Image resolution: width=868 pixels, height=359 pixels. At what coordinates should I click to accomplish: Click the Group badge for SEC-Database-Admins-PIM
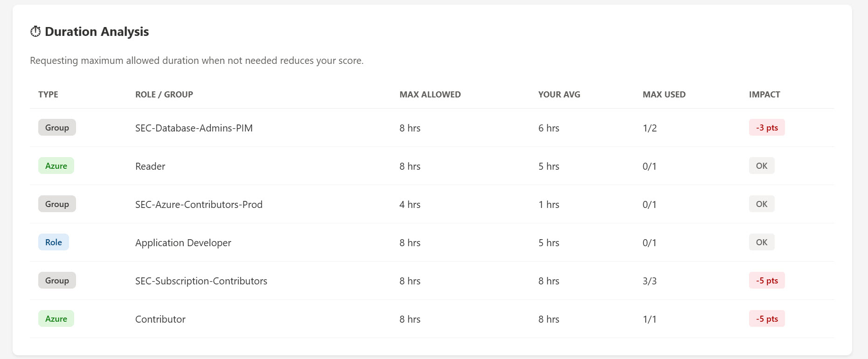coord(57,128)
